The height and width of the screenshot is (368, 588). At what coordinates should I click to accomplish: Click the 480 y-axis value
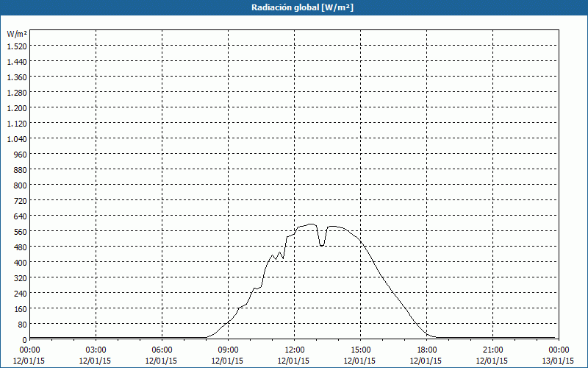point(22,247)
